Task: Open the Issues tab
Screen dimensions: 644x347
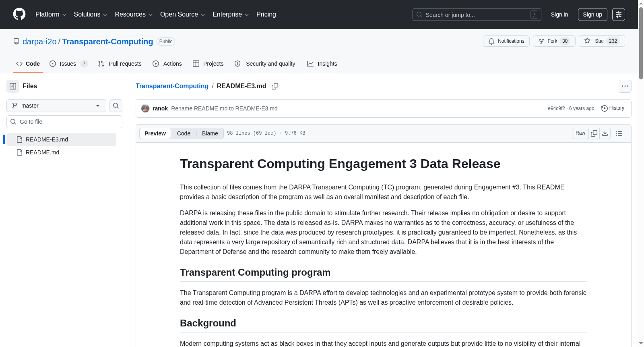Action: (68, 64)
